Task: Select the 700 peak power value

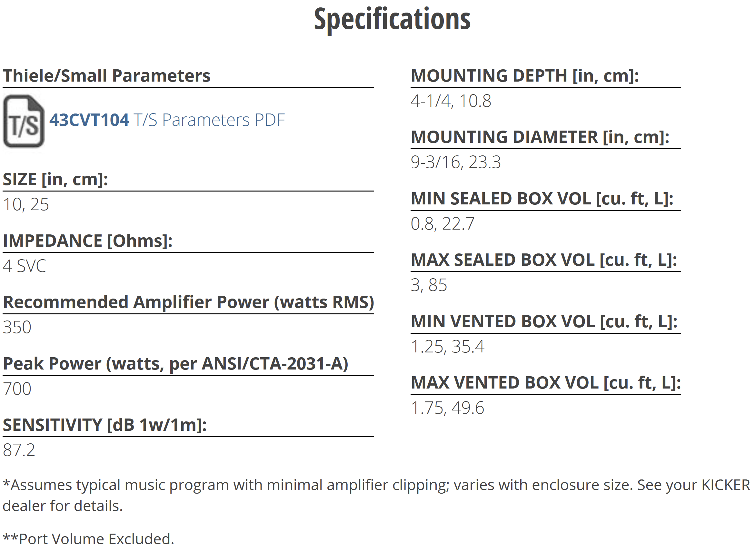Action: [17, 389]
